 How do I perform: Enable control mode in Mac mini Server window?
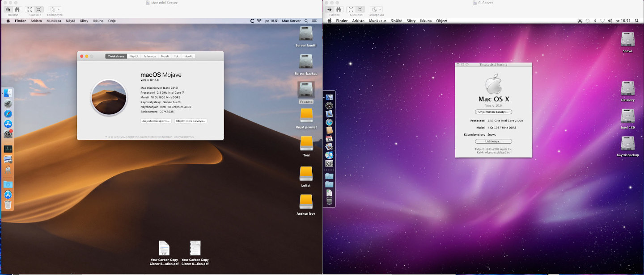(9, 9)
